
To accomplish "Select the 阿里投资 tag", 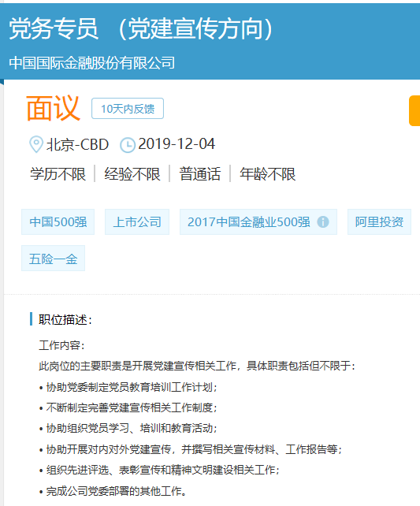I will click(x=379, y=221).
